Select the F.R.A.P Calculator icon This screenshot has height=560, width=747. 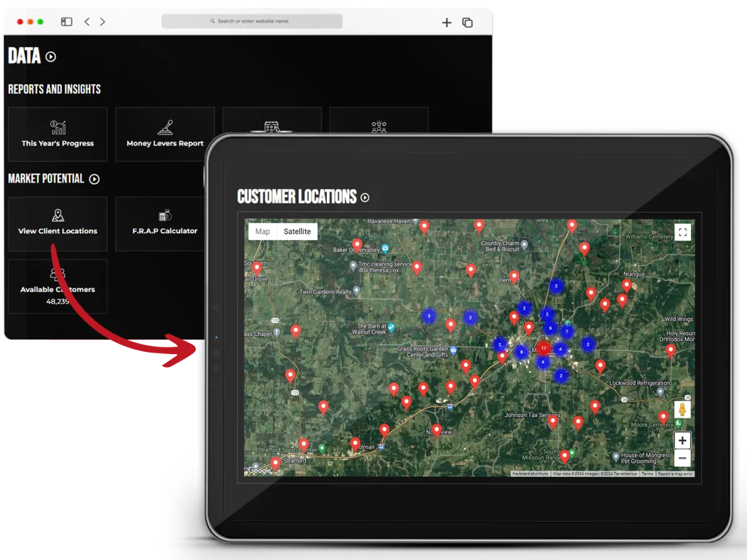[165, 215]
